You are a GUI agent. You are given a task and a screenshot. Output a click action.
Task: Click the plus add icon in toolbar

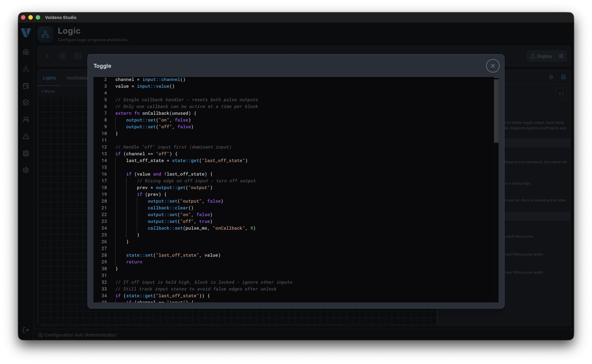tap(48, 56)
